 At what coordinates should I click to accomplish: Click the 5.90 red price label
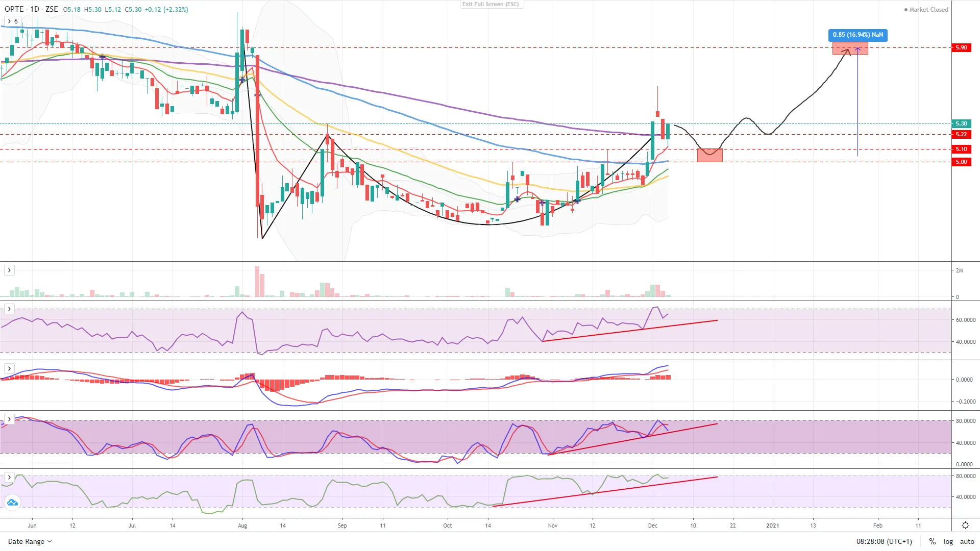[x=961, y=47]
